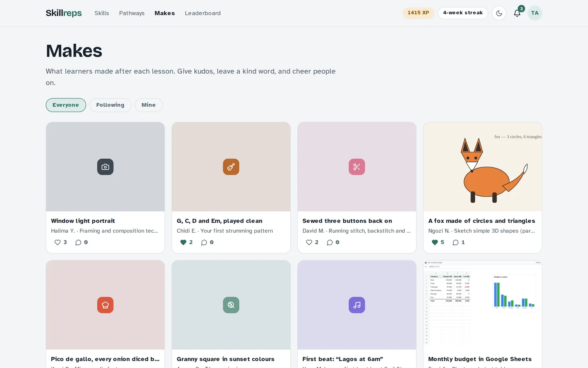
Task: Open 'Pico de gallo' make title
Action: [105, 359]
